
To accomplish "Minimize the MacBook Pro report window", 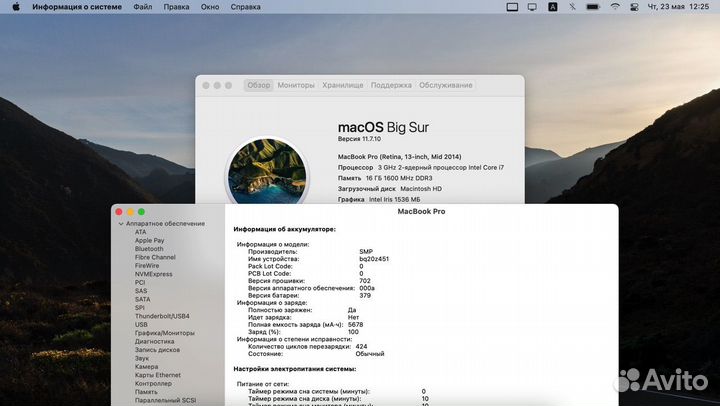I will click(x=130, y=212).
